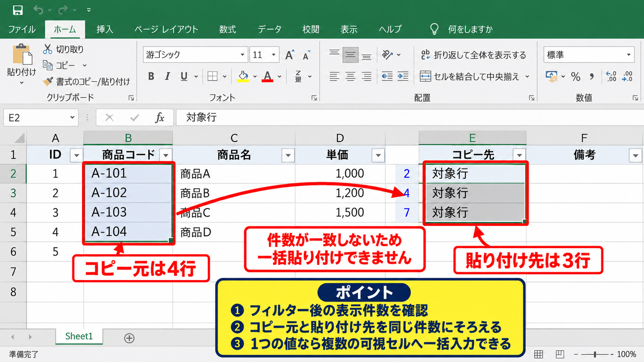The height and width of the screenshot is (362, 644).
Task: Click the zoom slider in status bar
Action: (x=595, y=354)
